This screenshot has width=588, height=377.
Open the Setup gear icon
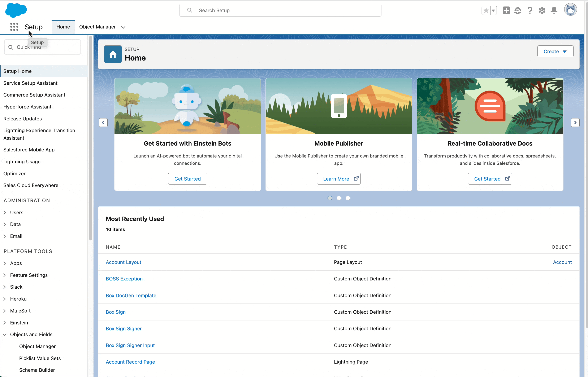[x=542, y=10]
